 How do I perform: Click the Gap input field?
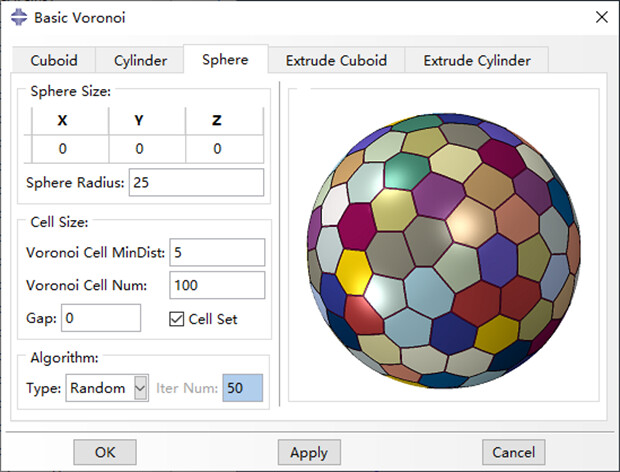[101, 318]
